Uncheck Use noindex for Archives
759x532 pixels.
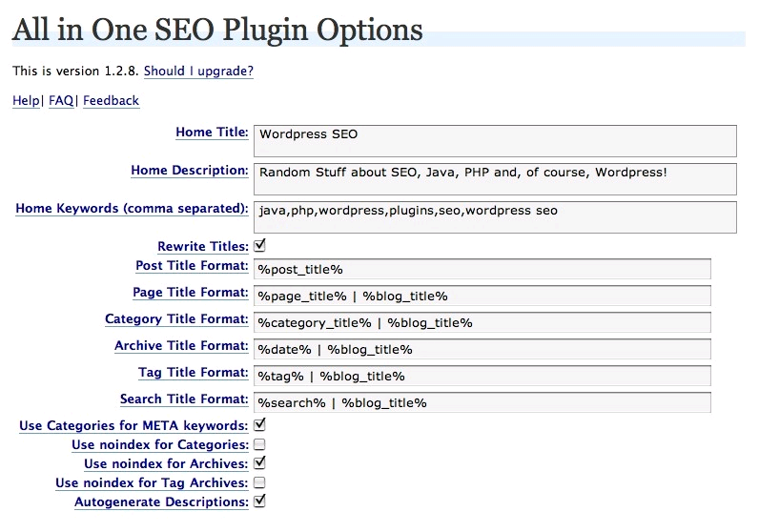point(259,463)
